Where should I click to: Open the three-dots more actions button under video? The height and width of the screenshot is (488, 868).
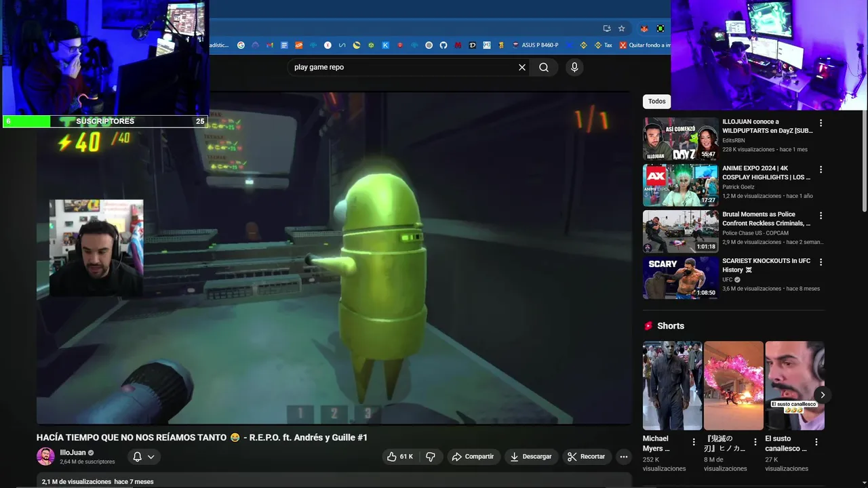[624, 457]
